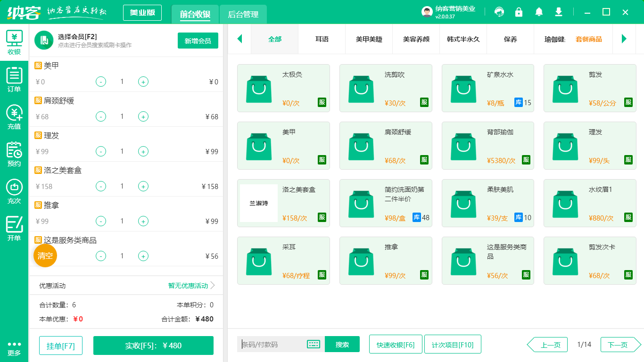Click the user avatar 纳客营销美业
This screenshot has height=362, width=644.
[x=427, y=12]
